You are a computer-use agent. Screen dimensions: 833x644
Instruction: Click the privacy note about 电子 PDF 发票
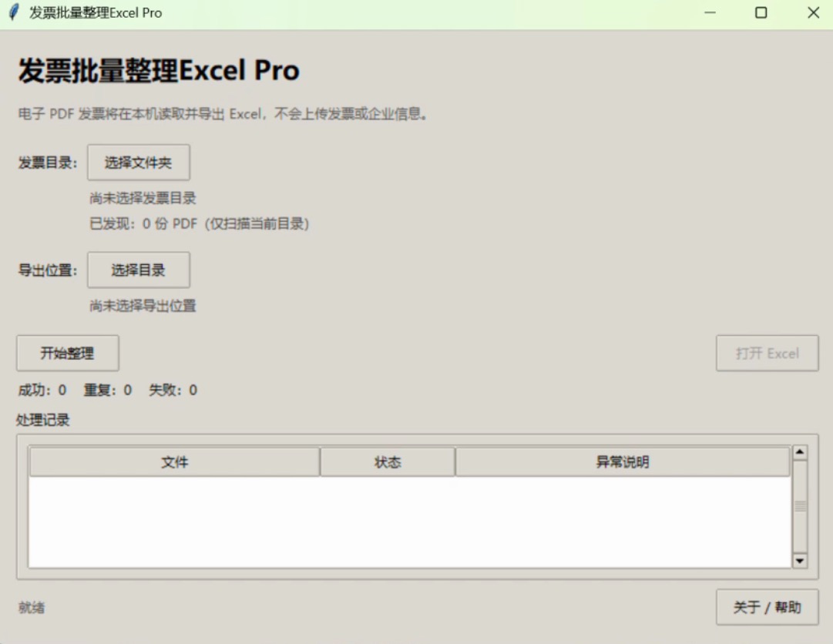[x=223, y=113]
